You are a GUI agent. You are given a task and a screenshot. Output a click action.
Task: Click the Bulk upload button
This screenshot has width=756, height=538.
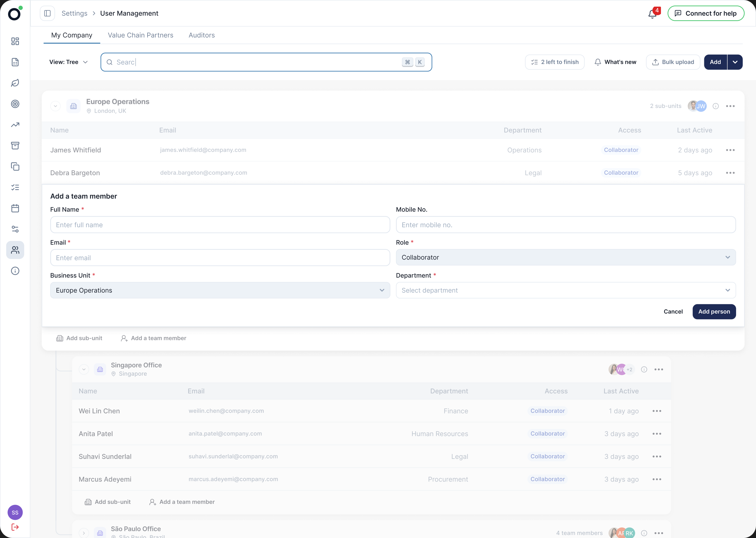(x=673, y=62)
